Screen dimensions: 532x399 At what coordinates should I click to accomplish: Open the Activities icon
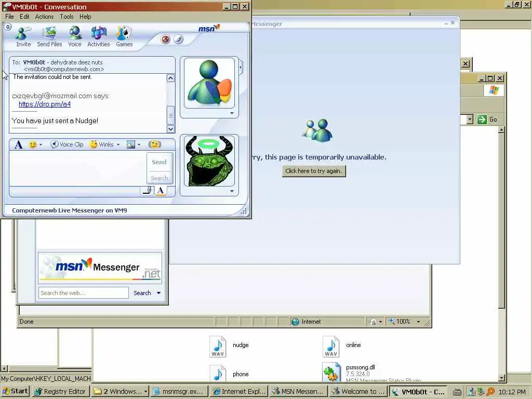(x=99, y=37)
